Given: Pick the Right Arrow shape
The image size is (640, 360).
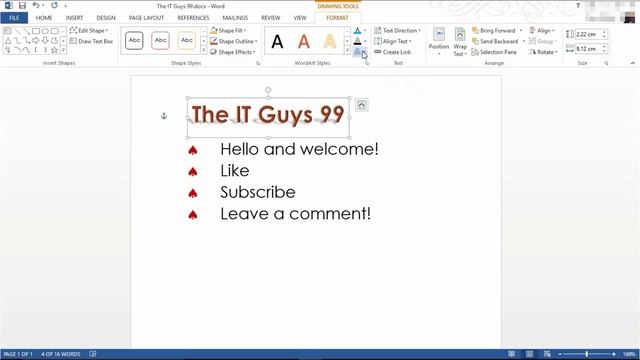Looking at the screenshot, I should pos(36,40).
